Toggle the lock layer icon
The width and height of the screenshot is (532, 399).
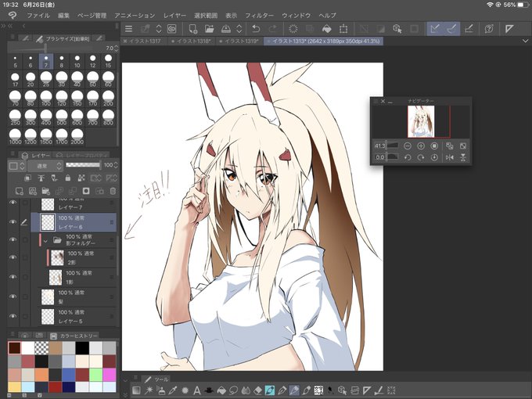tap(68, 178)
